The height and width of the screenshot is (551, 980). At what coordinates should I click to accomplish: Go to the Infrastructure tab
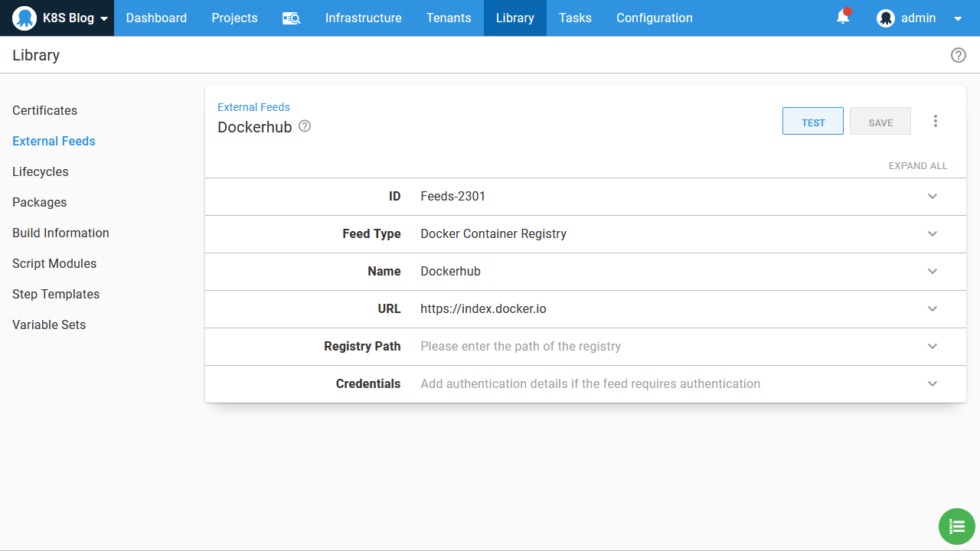coord(363,18)
